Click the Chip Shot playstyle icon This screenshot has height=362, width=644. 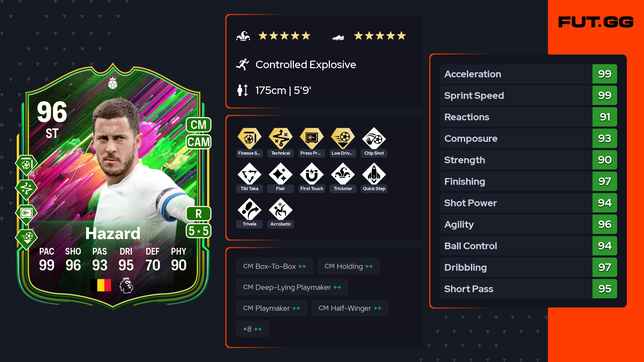coord(374,138)
